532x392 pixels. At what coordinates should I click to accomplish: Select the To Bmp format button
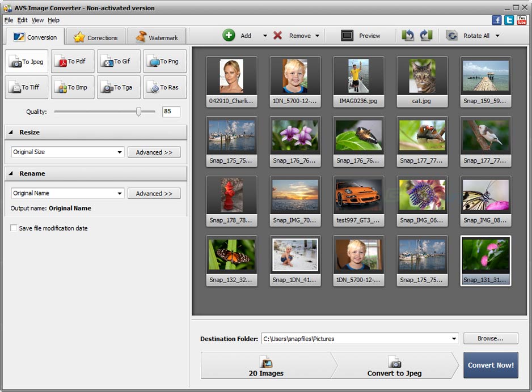[x=73, y=87]
